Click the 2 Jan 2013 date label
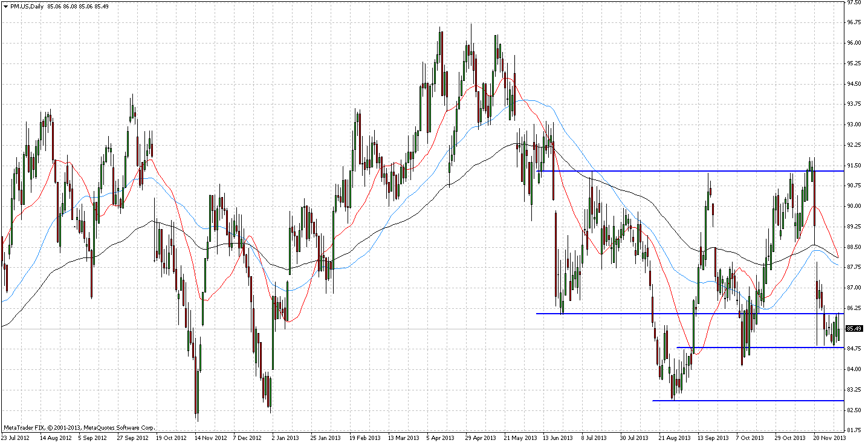 284,437
